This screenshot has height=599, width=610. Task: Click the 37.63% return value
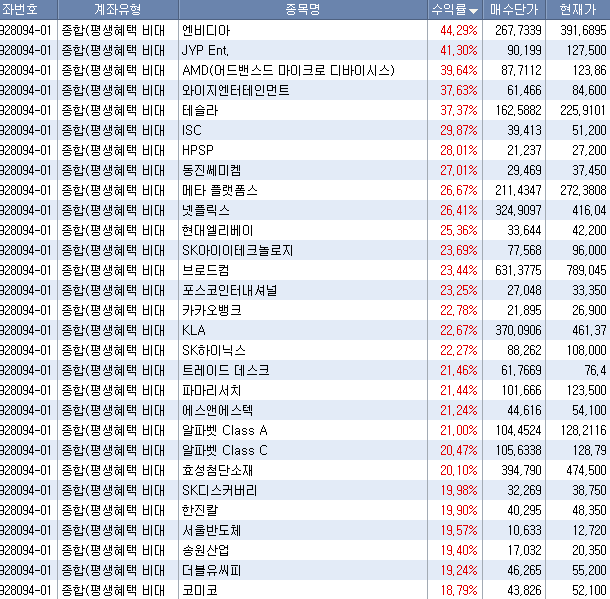click(x=459, y=91)
